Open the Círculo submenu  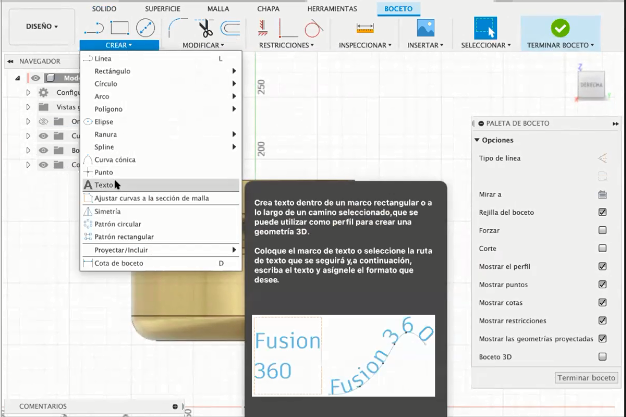click(161, 83)
